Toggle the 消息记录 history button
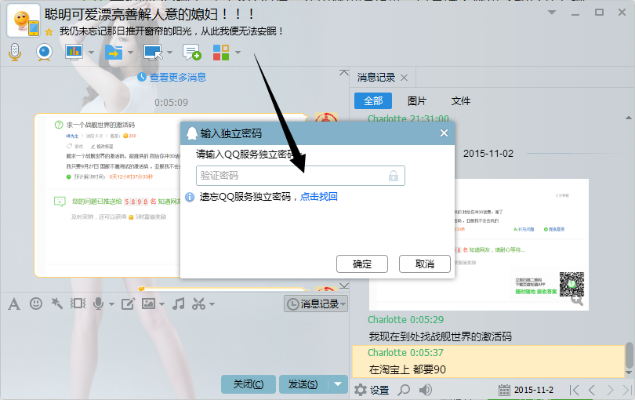The height and width of the screenshot is (400, 635). point(316,304)
